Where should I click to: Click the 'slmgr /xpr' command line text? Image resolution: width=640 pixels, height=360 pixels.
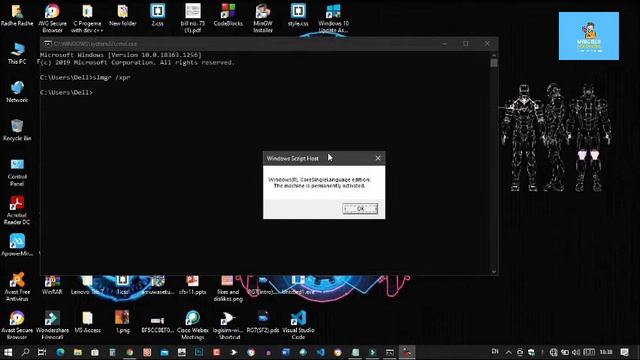111,77
